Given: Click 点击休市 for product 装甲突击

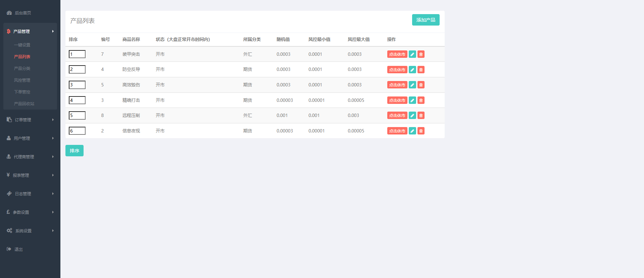Looking at the screenshot, I should point(397,54).
